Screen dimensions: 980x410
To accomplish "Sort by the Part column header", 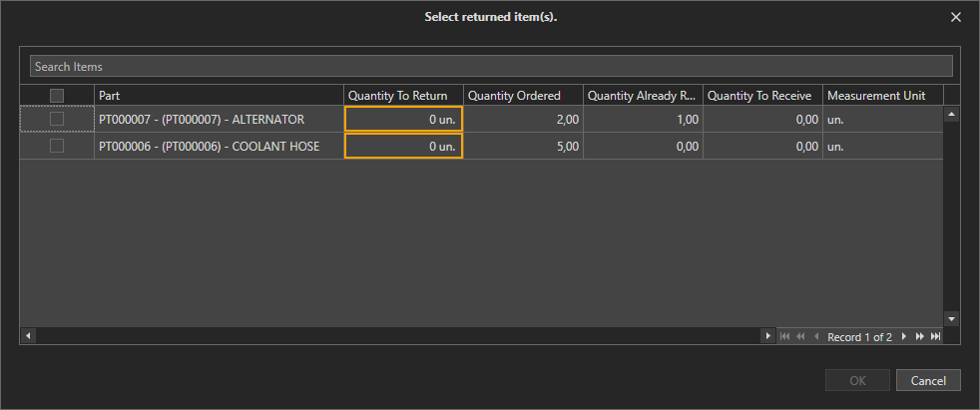I will point(220,96).
